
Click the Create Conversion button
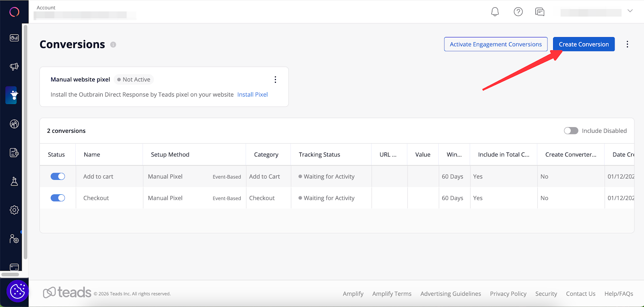pyautogui.click(x=583, y=44)
